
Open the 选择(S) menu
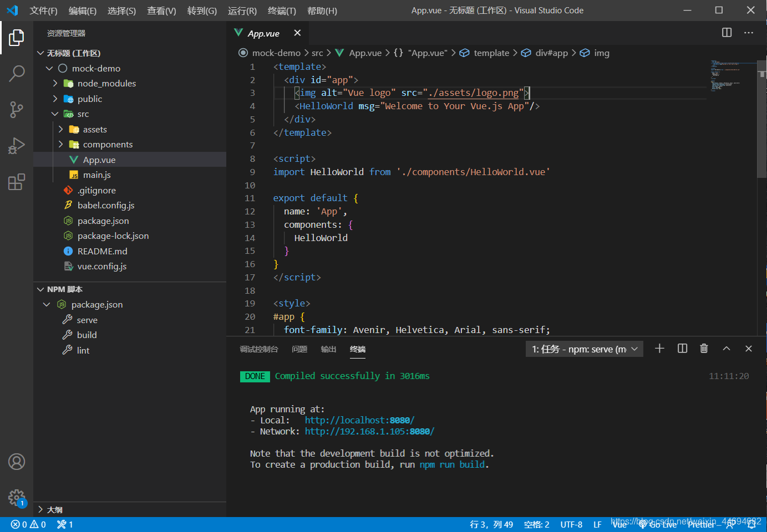[x=121, y=11]
